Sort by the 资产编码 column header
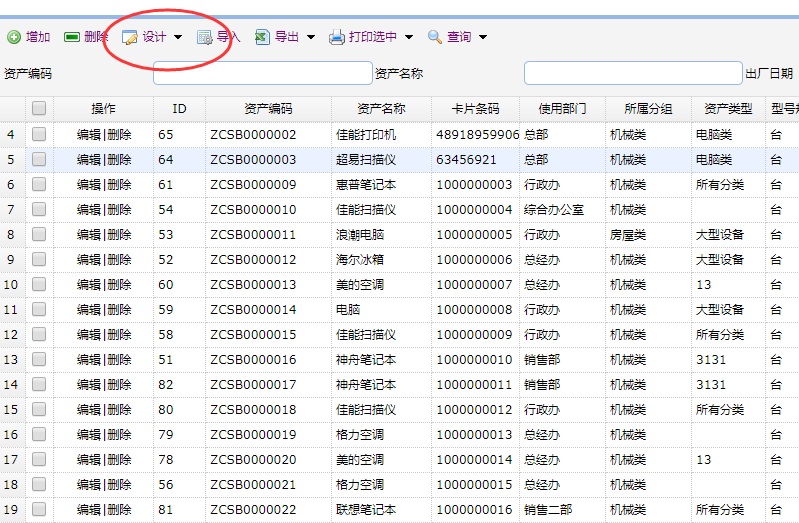 point(268,108)
